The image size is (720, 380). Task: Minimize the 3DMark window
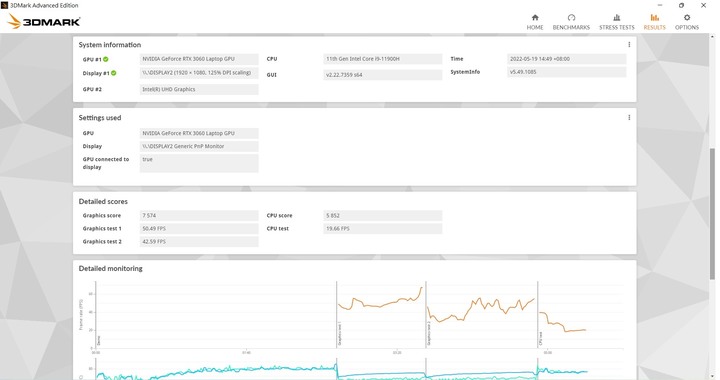(660, 6)
